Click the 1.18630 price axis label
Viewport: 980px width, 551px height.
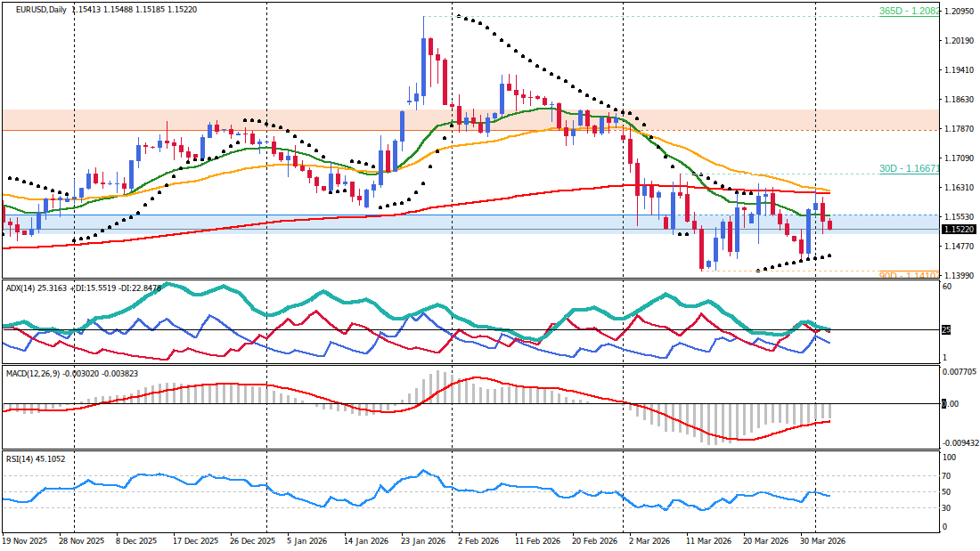pos(960,100)
